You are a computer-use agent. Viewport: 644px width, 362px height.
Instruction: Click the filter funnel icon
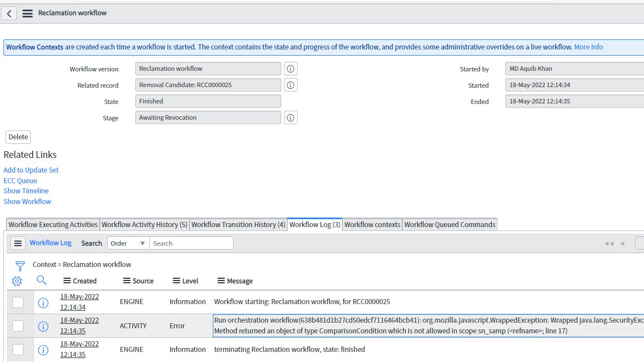tap(20, 266)
